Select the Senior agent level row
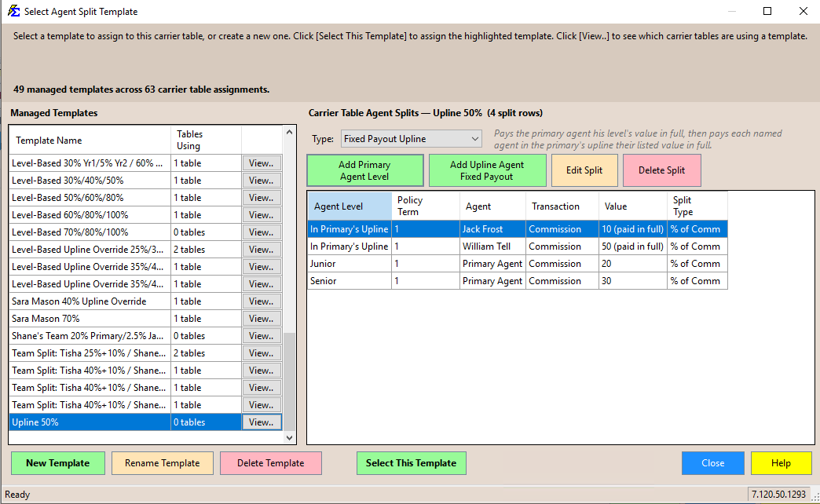 (x=518, y=281)
